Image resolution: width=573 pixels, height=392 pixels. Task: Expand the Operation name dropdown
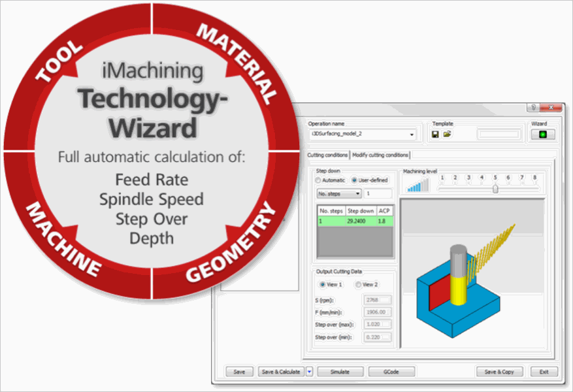click(412, 135)
